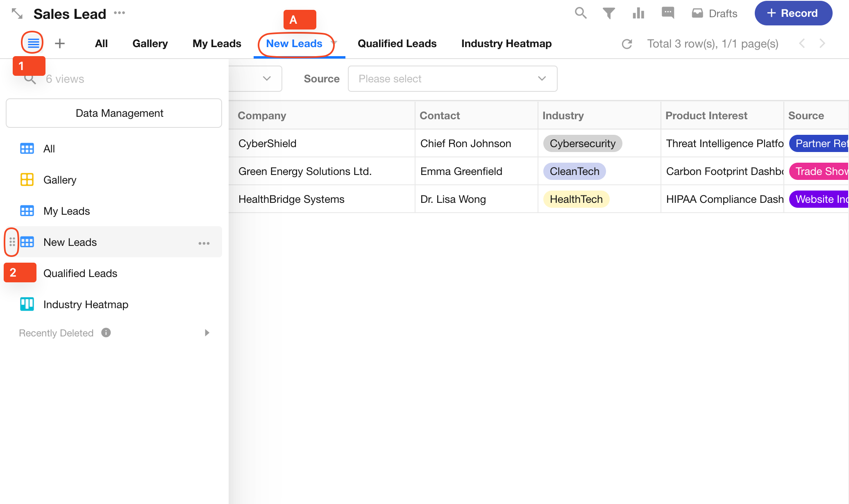Viewport: 849px width, 504px height.
Task: Open the New Leads row more options
Action: [204, 243]
